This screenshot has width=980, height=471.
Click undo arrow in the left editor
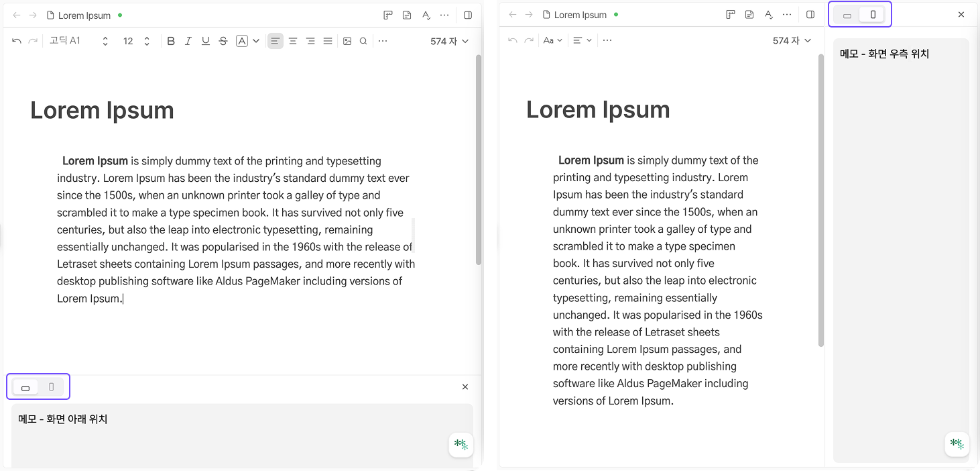coord(17,41)
